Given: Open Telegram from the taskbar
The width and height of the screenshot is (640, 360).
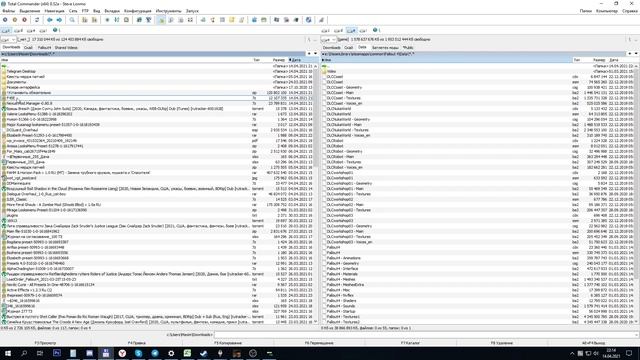Looking at the screenshot, I should [x=155, y=353].
